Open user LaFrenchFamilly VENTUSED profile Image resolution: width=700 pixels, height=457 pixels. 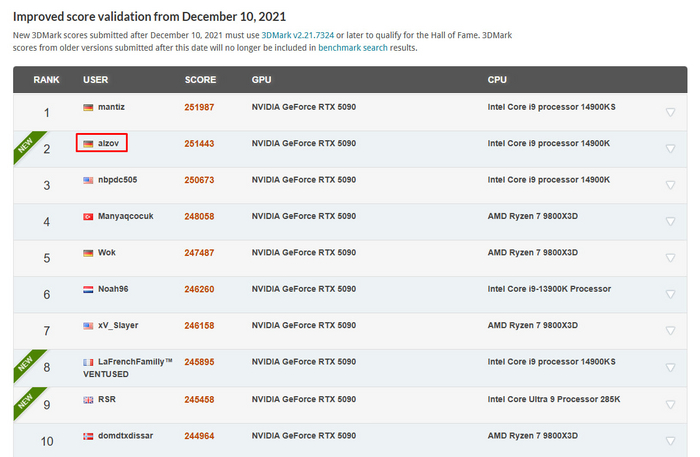pos(128,368)
